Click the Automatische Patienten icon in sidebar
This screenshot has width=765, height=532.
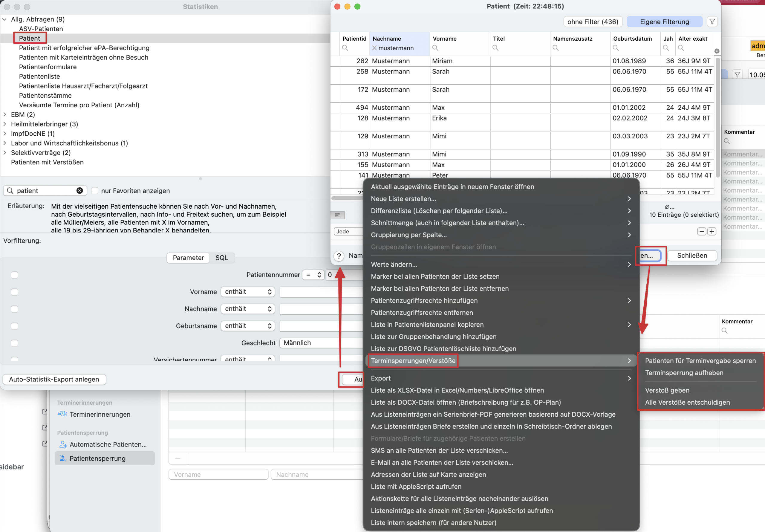click(x=63, y=444)
